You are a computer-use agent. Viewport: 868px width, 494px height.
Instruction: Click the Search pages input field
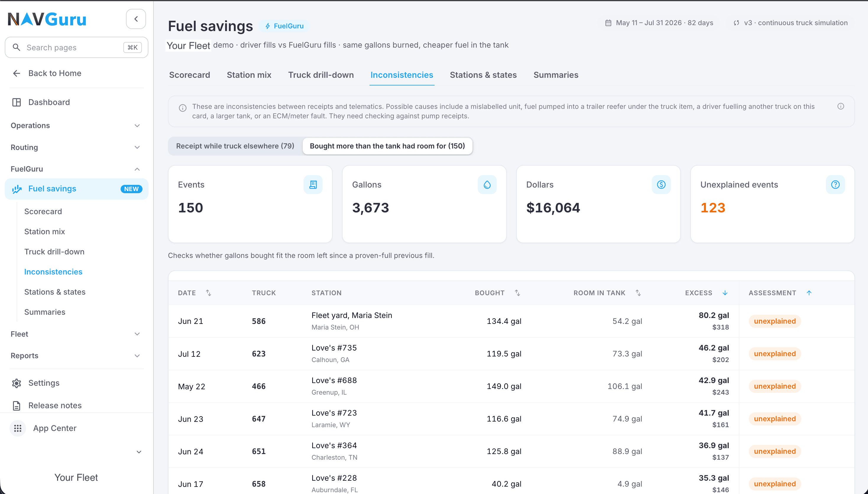click(x=76, y=48)
